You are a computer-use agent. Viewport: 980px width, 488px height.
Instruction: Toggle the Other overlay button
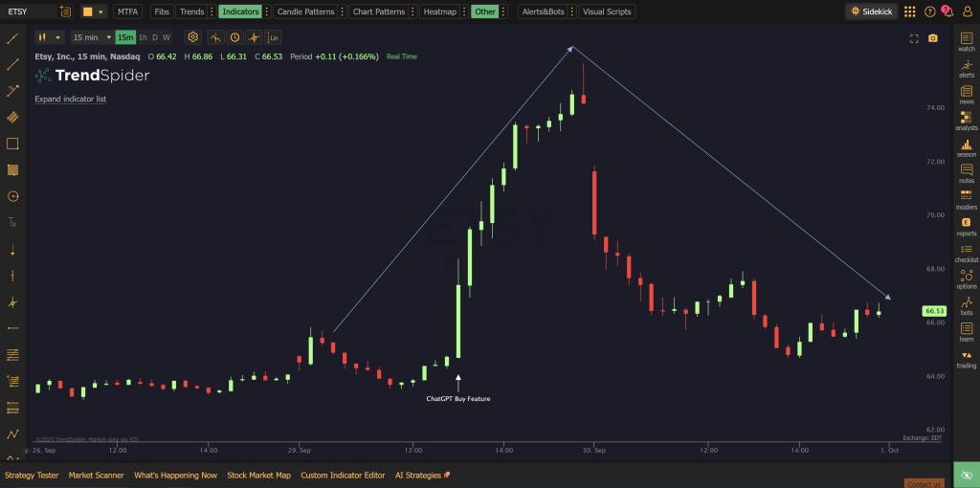[484, 11]
